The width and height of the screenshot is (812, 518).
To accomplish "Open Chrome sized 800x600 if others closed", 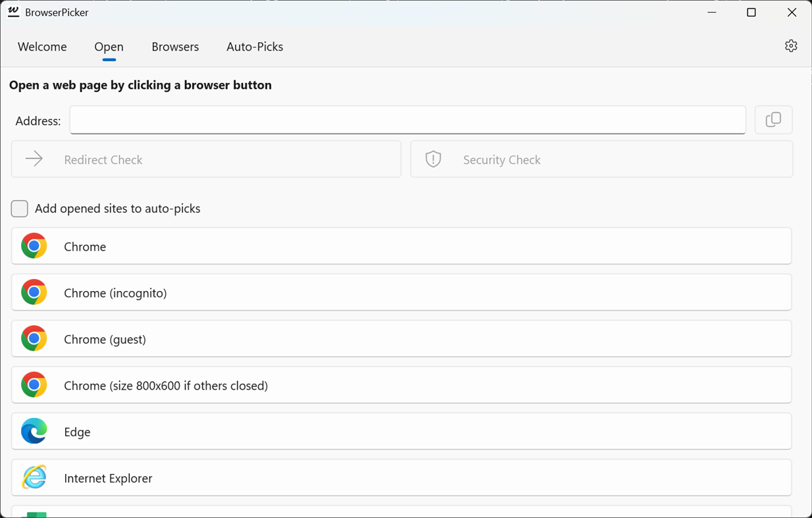I will [x=402, y=385].
